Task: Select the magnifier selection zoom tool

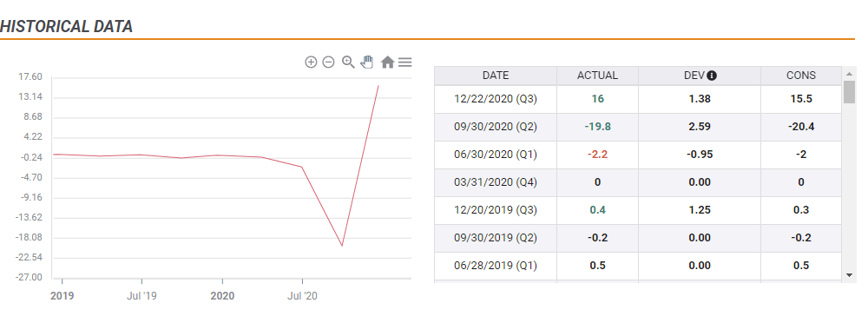Action: click(348, 62)
